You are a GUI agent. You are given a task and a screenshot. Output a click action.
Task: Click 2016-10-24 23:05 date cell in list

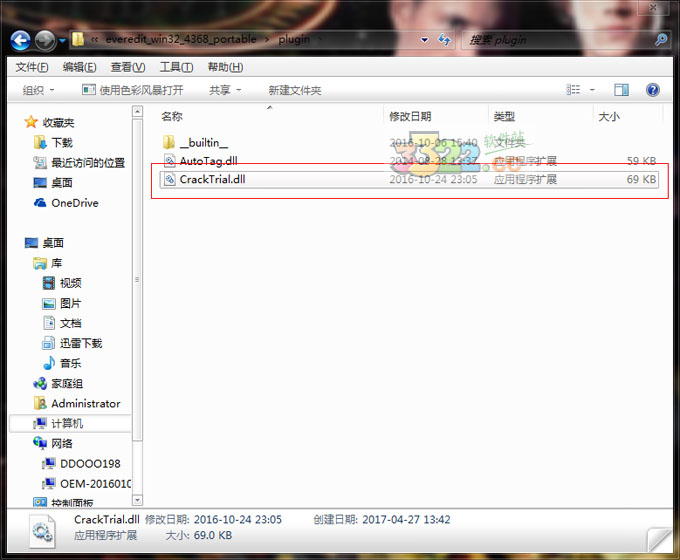pos(433,179)
